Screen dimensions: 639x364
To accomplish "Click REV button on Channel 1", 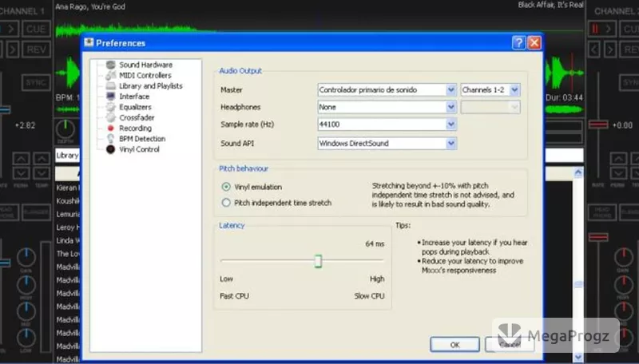I will 36,49.
